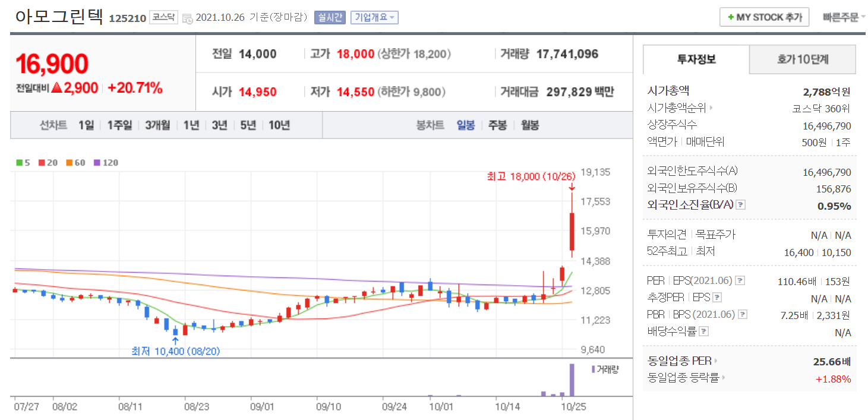Viewport: 868px width, 420px height.
Task: Click the +1.88% sector change value
Action: coord(834,379)
